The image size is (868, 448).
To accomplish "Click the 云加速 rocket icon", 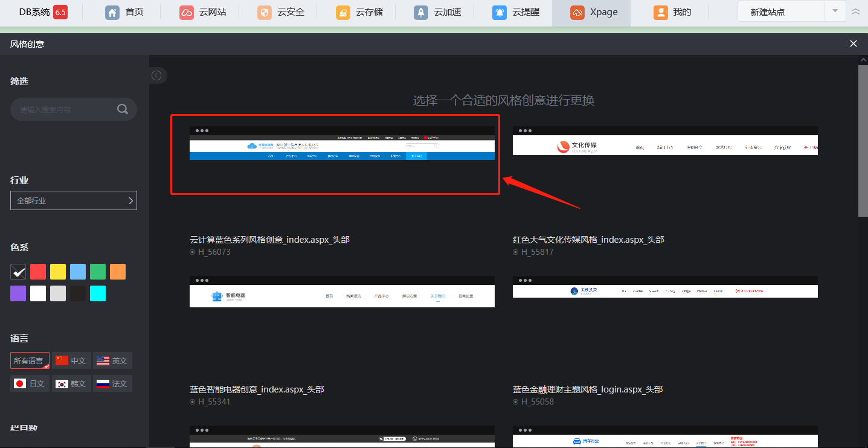I will [421, 13].
